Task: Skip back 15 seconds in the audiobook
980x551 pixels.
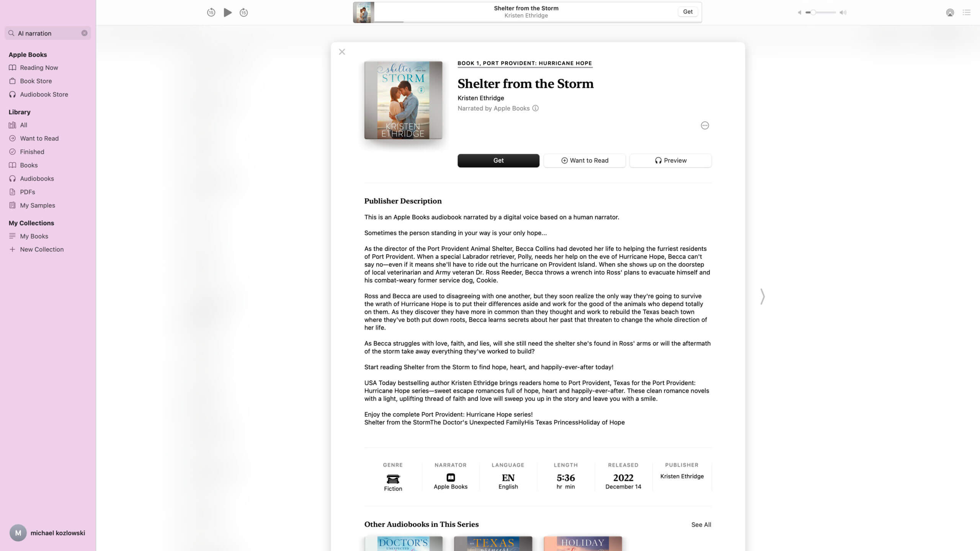Action: (211, 12)
